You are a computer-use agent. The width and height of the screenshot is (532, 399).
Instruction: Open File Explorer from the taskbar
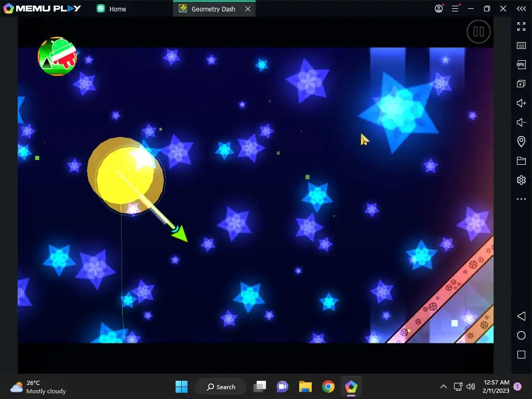click(x=305, y=387)
